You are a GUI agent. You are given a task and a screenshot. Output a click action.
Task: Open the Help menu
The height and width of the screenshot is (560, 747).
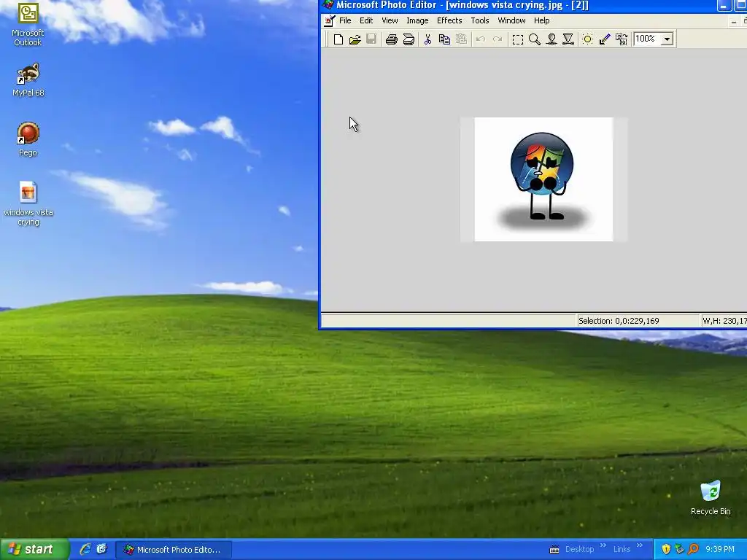(x=542, y=20)
